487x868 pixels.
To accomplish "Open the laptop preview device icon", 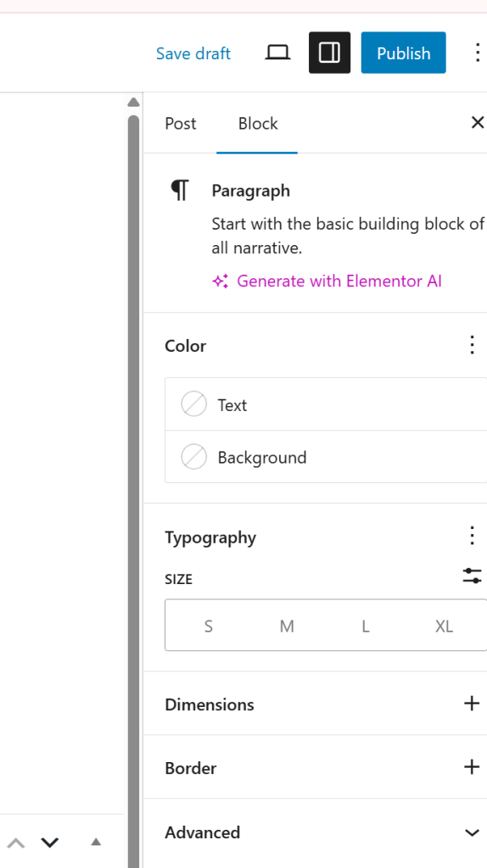I will click(x=277, y=53).
